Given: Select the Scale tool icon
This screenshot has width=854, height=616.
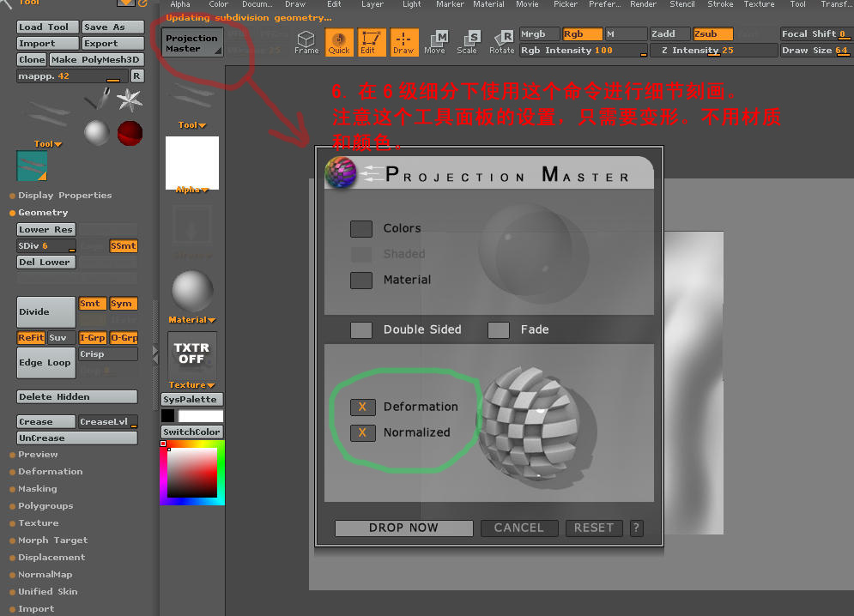Looking at the screenshot, I should tap(467, 43).
